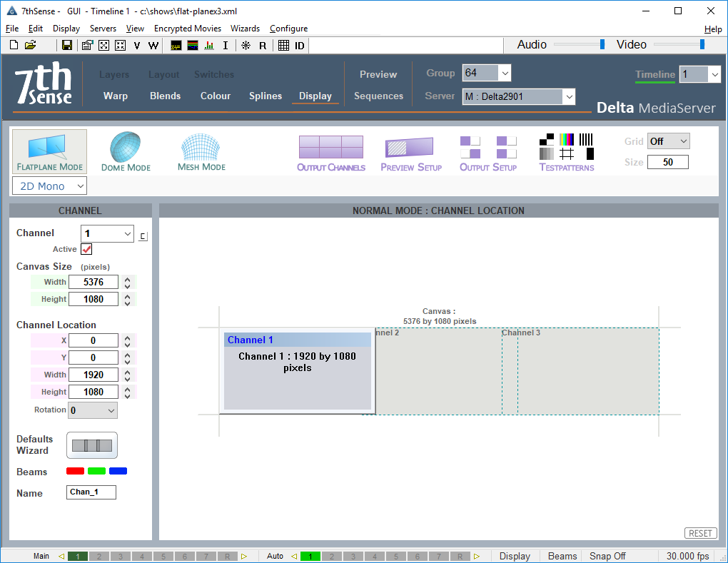The height and width of the screenshot is (563, 728).
Task: Toggle the channel Active checkbox
Action: 86,249
